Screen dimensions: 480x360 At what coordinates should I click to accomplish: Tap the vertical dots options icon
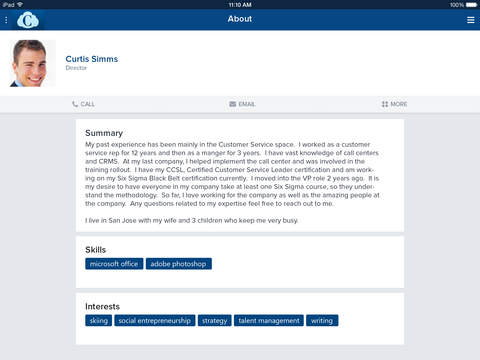click(6, 20)
